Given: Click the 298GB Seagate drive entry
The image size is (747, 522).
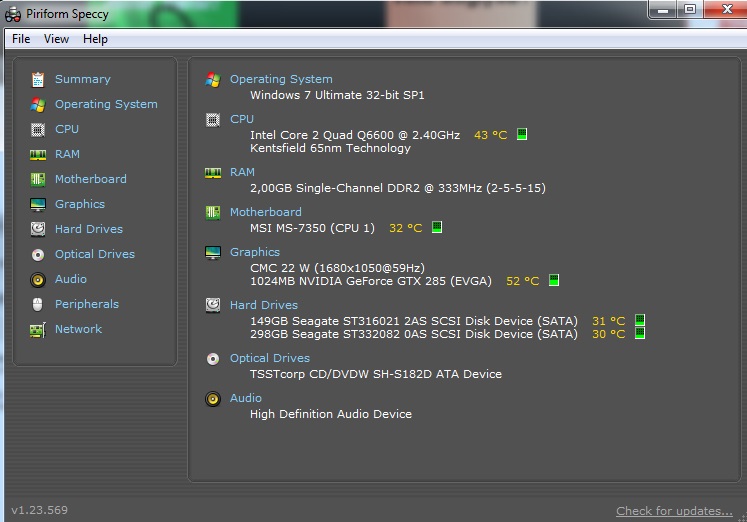Looking at the screenshot, I should (x=414, y=334).
